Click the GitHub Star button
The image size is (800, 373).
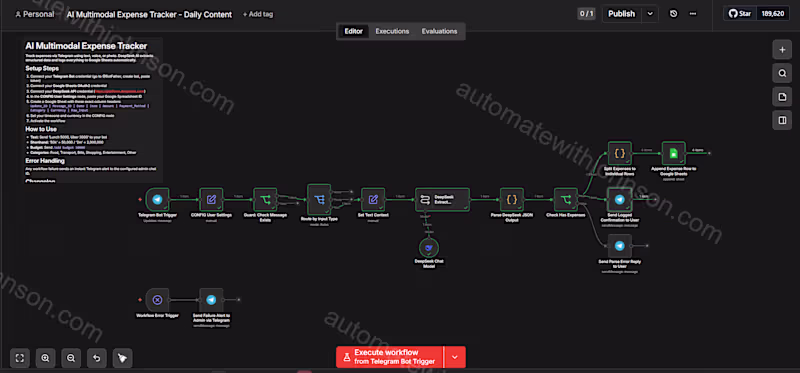click(x=740, y=14)
